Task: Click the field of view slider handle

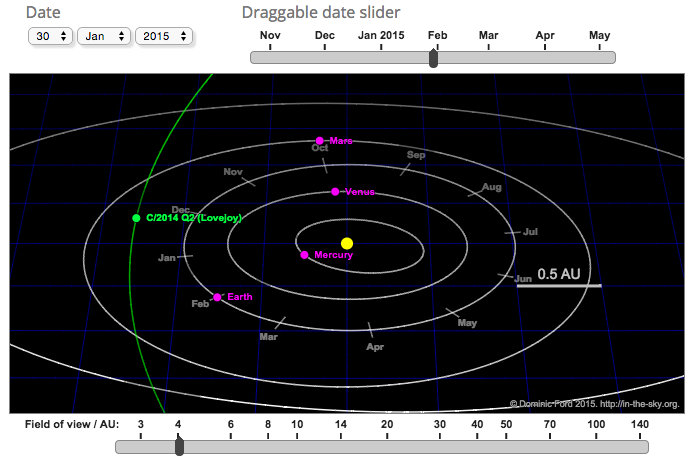Action: 178,446
